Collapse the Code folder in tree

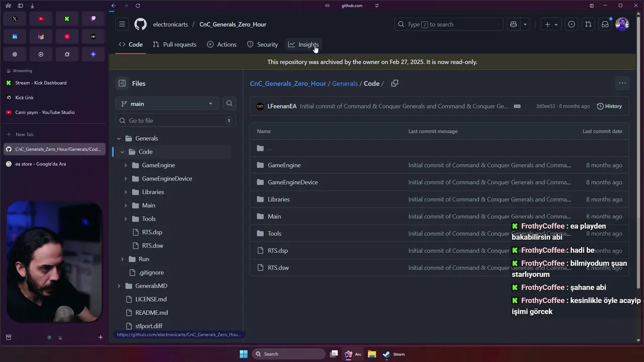[x=122, y=152]
